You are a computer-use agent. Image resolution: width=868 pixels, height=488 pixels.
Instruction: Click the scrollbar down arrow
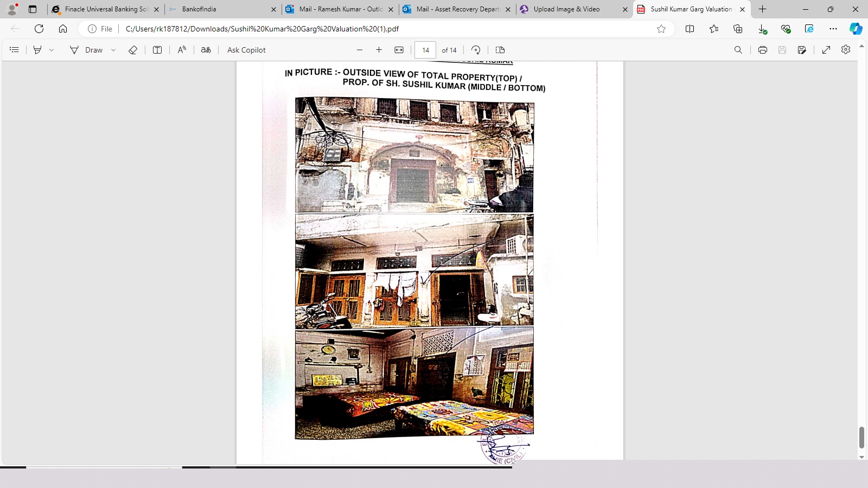[x=861, y=457]
